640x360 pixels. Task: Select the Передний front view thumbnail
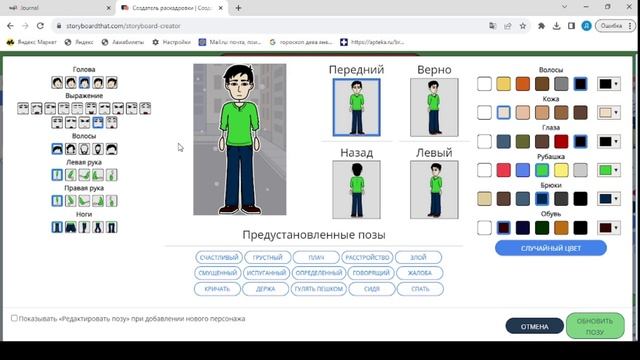[356, 107]
